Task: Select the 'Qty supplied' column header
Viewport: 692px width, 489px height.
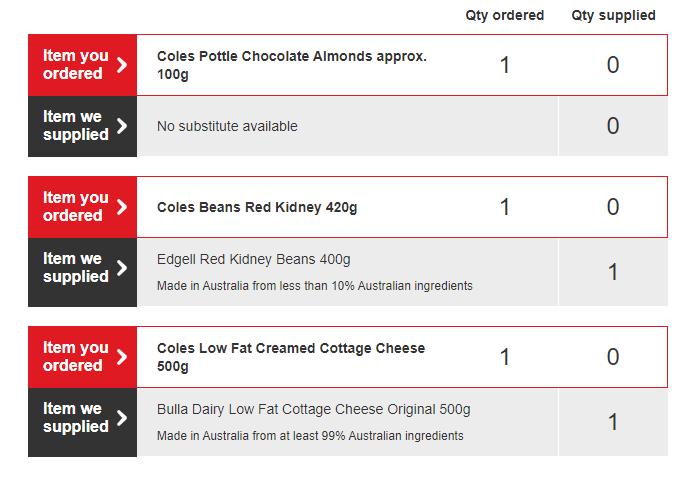Action: point(613,15)
